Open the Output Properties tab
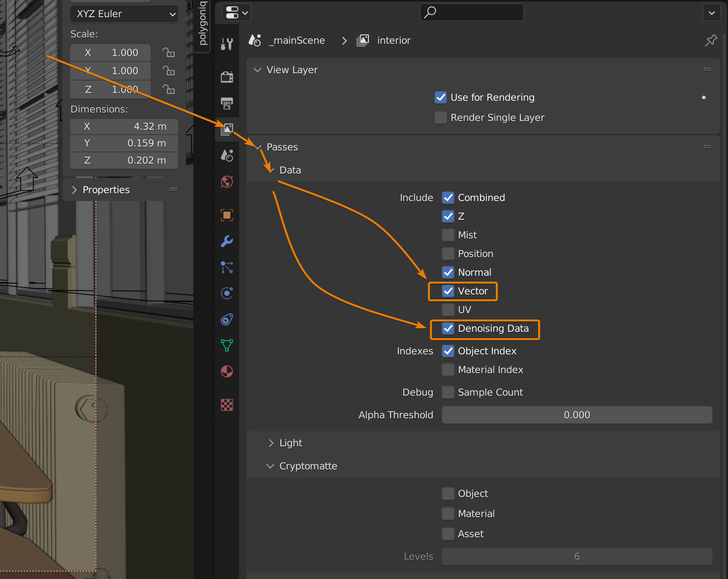 (x=227, y=104)
